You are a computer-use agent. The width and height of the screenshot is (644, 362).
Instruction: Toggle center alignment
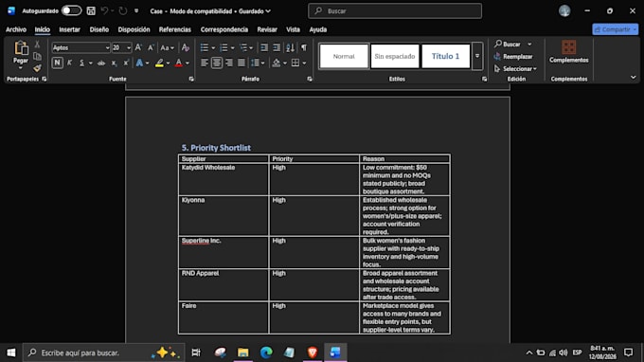[x=217, y=63]
